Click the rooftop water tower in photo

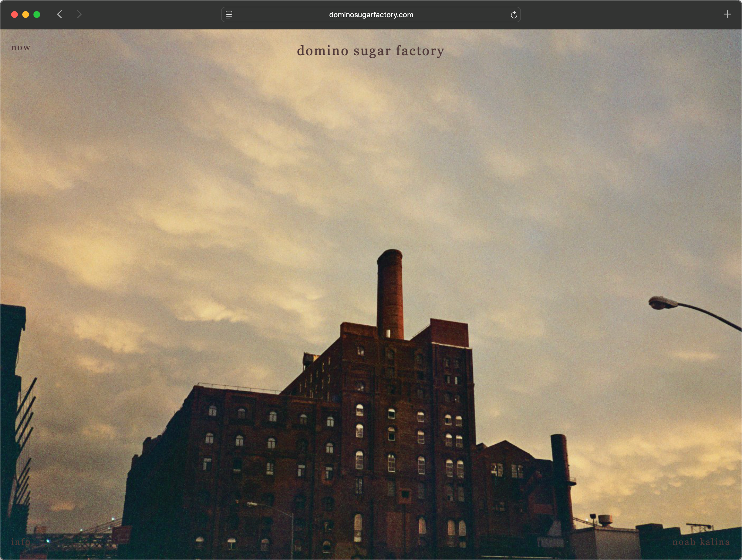(x=605, y=520)
